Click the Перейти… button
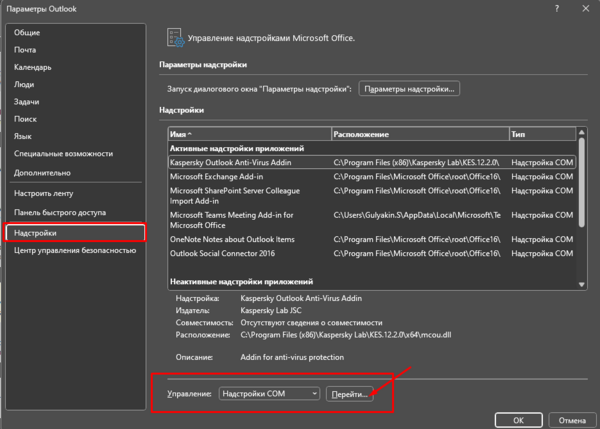600x429 pixels. pos(349,394)
